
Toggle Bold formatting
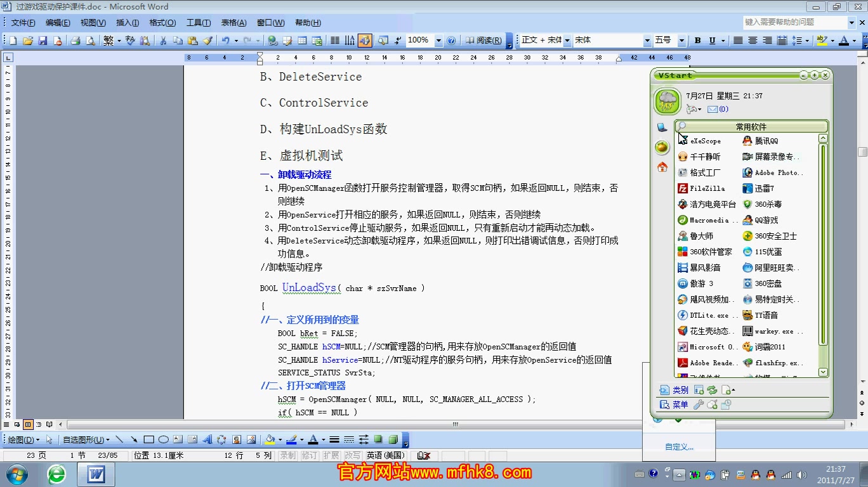tap(697, 41)
